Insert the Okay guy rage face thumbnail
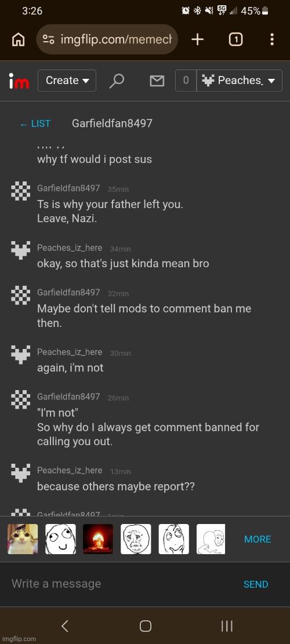Image resolution: width=290 pixels, height=644 pixels. tap(136, 539)
